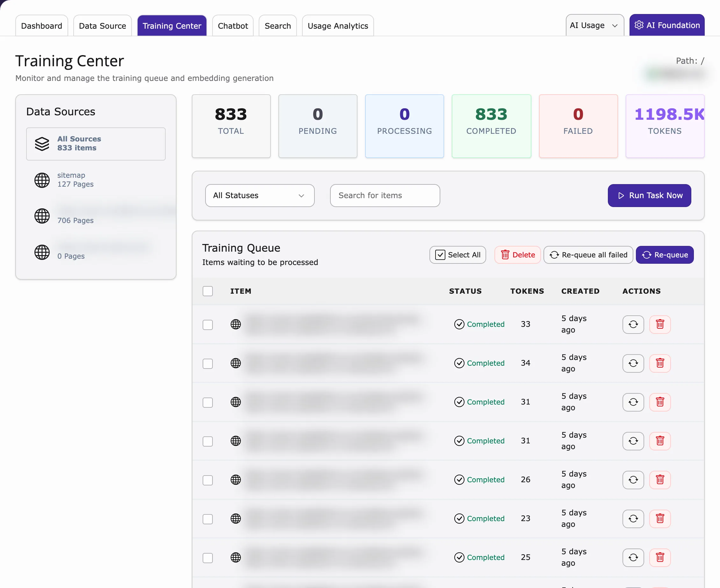This screenshot has height=588, width=720.
Task: Select All Sources 833 items
Action: click(x=96, y=144)
